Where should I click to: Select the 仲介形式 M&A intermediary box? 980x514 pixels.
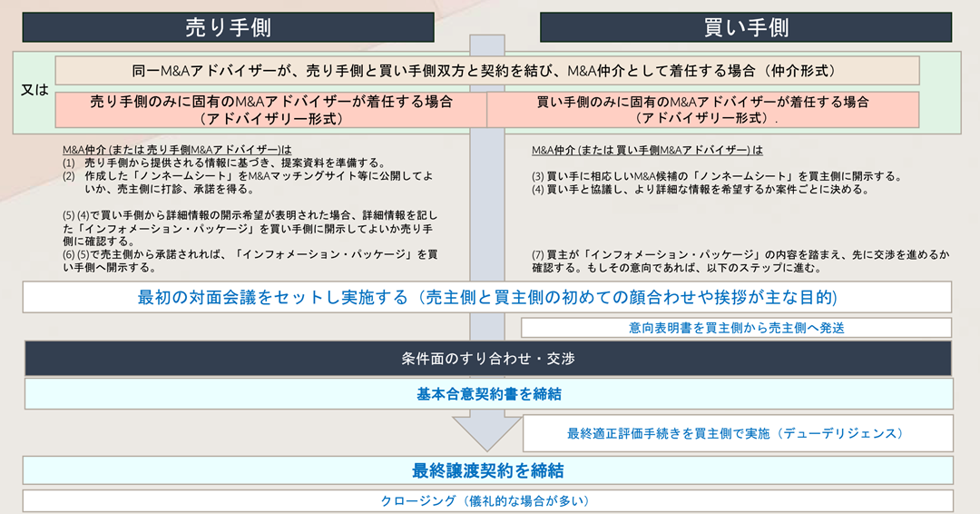click(487, 71)
